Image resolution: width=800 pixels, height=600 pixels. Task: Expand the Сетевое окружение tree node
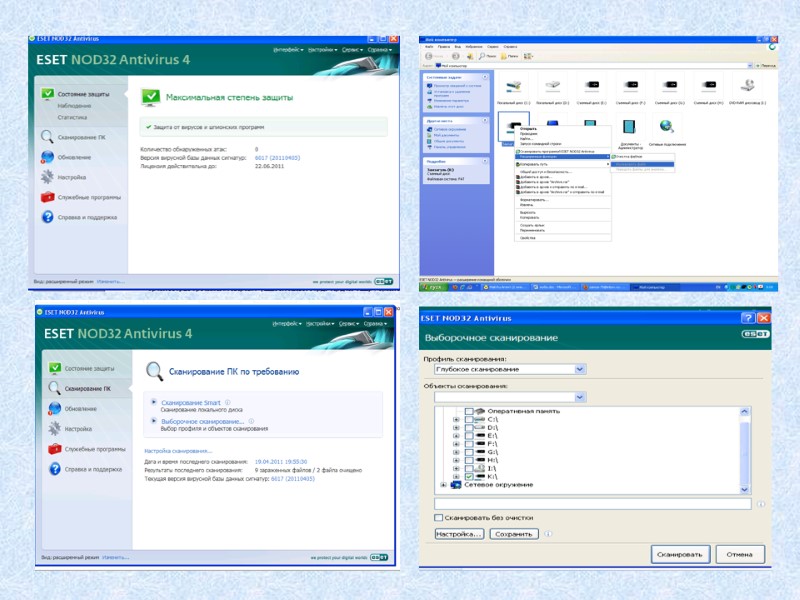tap(443, 485)
